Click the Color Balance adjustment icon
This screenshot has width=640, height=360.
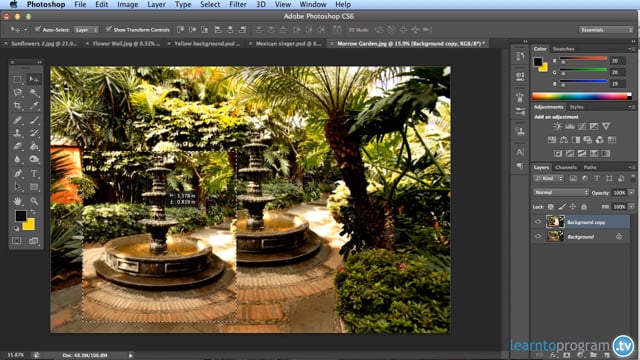coord(564,140)
